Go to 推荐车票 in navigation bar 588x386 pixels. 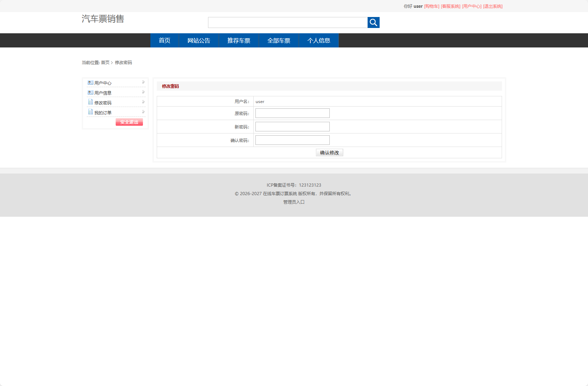239,41
